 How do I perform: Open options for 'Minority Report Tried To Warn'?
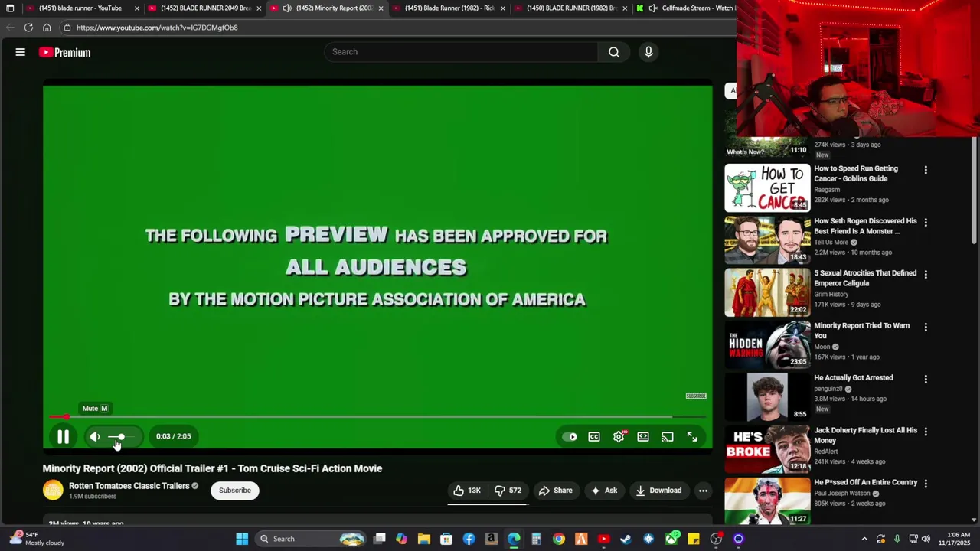point(926,327)
